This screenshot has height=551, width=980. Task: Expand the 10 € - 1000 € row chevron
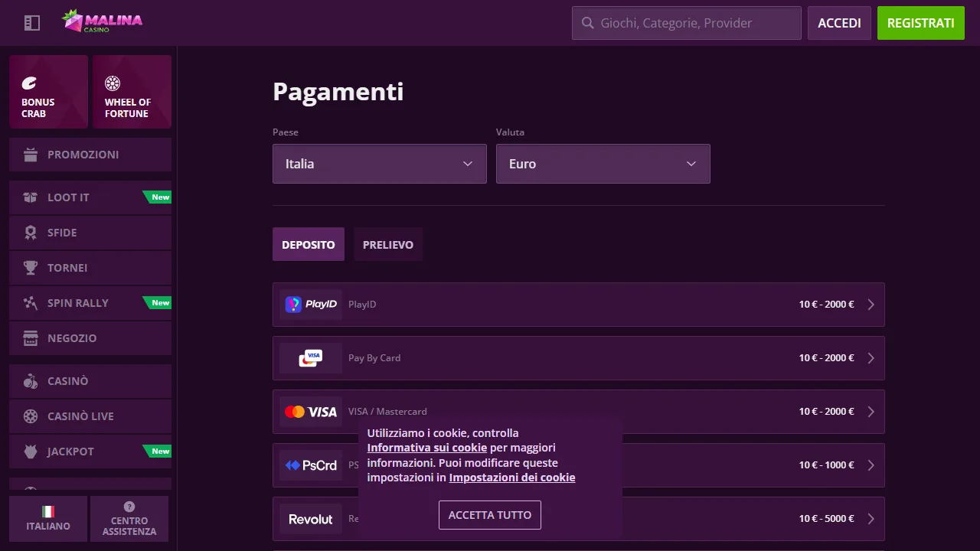[871, 465]
